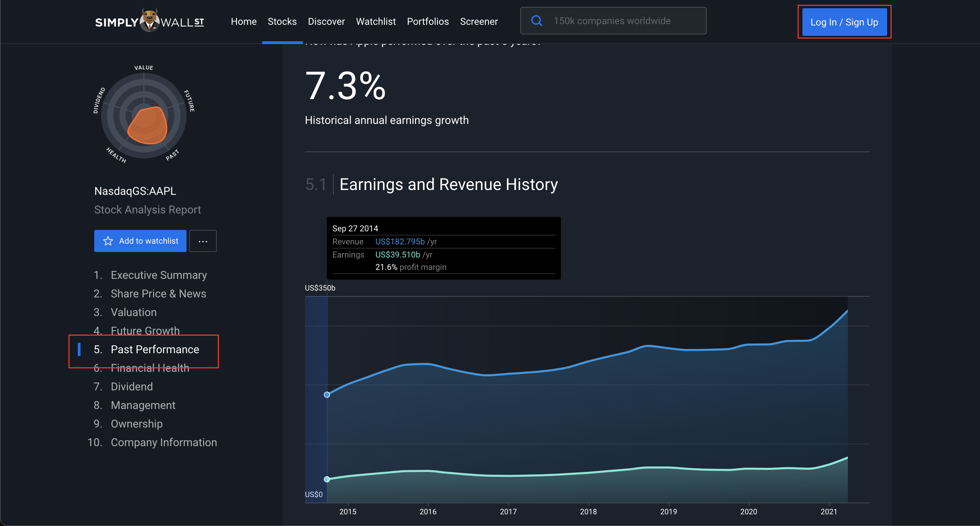980x526 pixels.
Task: Select Past Performance in sidebar
Action: coord(155,349)
